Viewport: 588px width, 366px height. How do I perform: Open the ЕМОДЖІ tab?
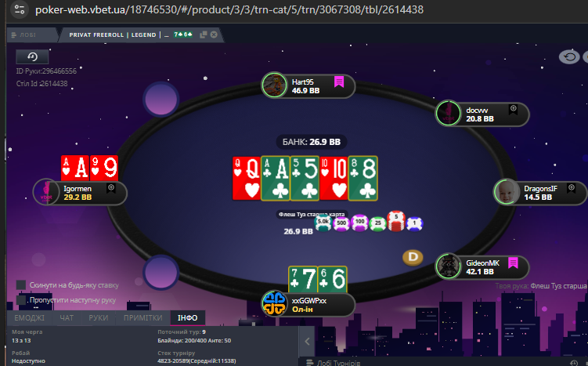pos(29,318)
